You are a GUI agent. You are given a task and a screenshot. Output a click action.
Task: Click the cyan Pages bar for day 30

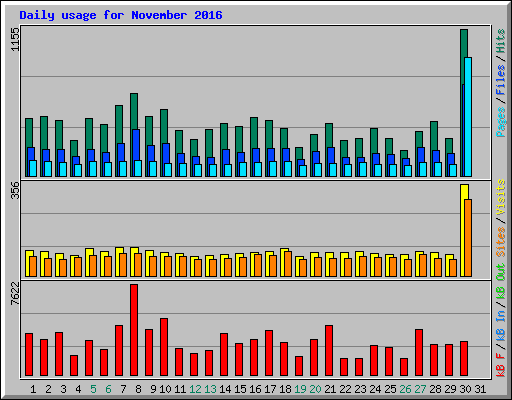[x=468, y=117]
